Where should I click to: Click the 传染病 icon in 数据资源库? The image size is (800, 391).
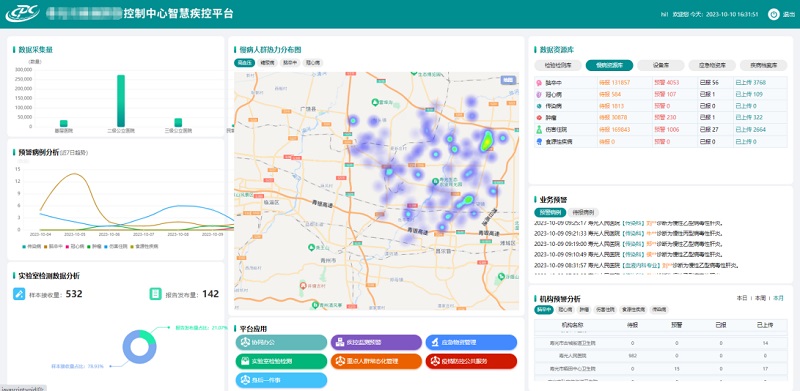click(x=539, y=106)
